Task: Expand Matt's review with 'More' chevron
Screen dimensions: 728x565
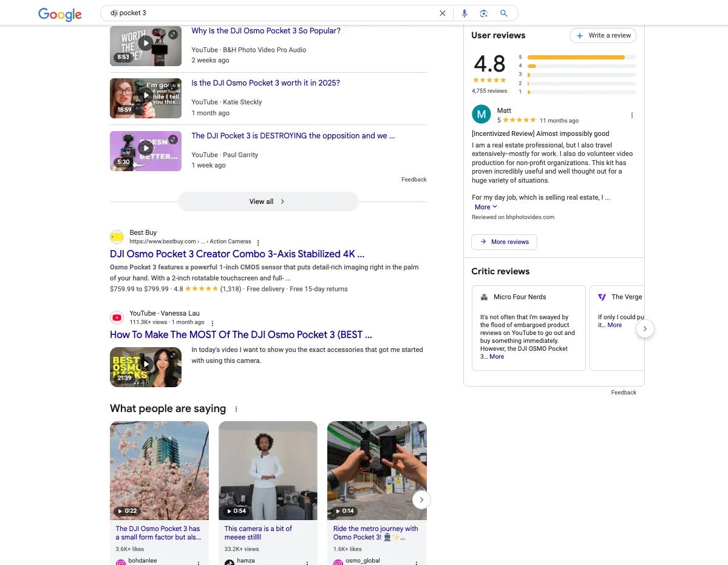Action: [x=486, y=207]
